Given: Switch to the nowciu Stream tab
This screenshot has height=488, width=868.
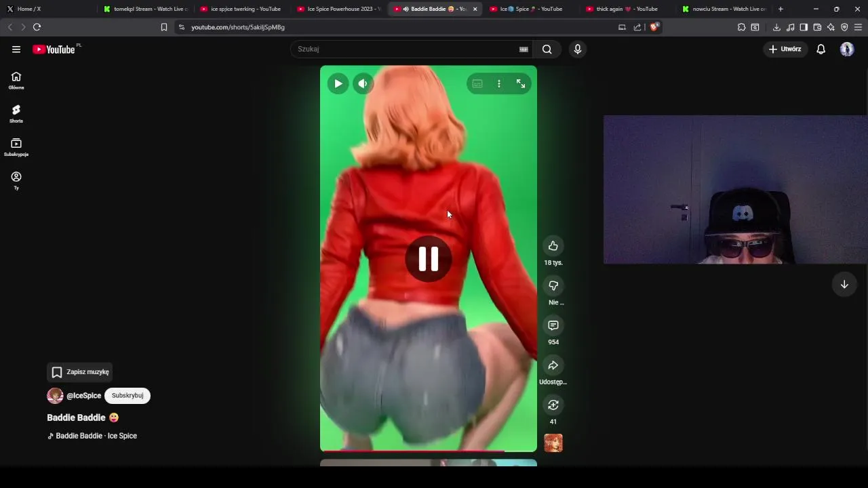Looking at the screenshot, I should 723,9.
